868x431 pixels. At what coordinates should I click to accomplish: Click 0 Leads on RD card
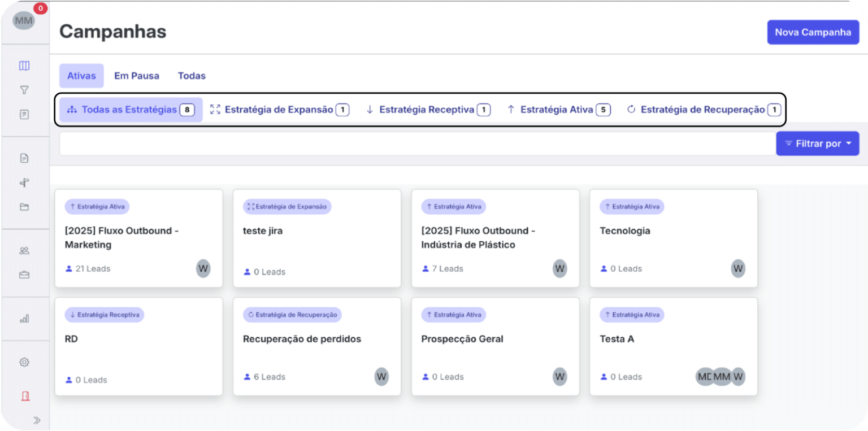pyautogui.click(x=86, y=380)
